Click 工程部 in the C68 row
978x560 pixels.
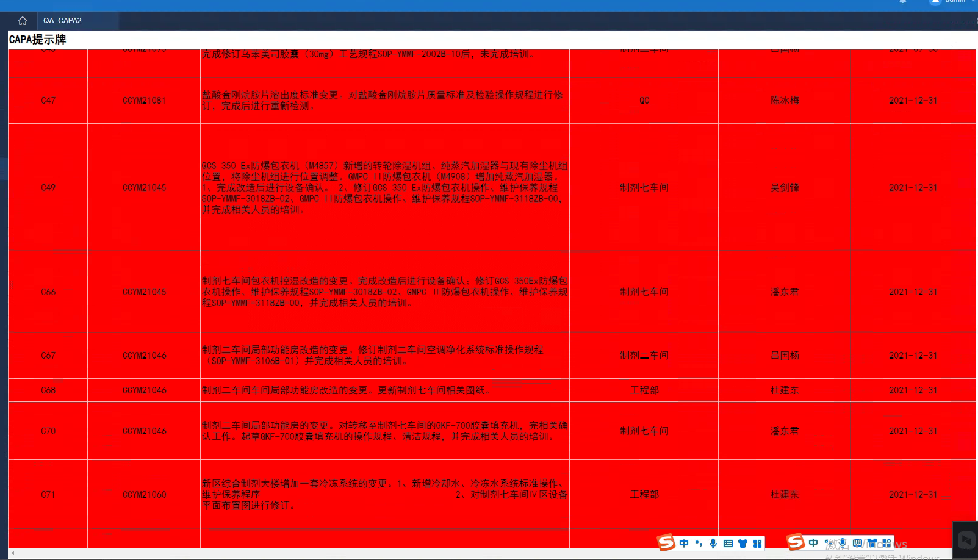[x=644, y=390]
